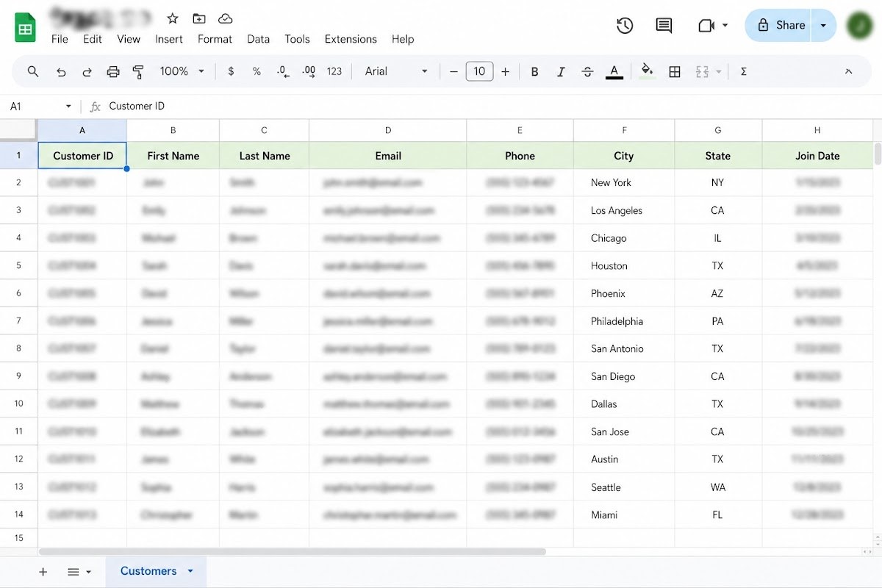The image size is (882, 588).
Task: Open merge cells dropdown arrow
Action: pyautogui.click(x=718, y=71)
